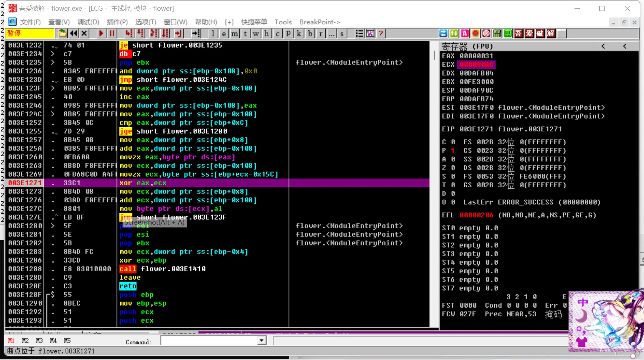This screenshot has width=644, height=360.
Task: Open the Breakpoints window with the 'b' button
Action: (x=310, y=33)
